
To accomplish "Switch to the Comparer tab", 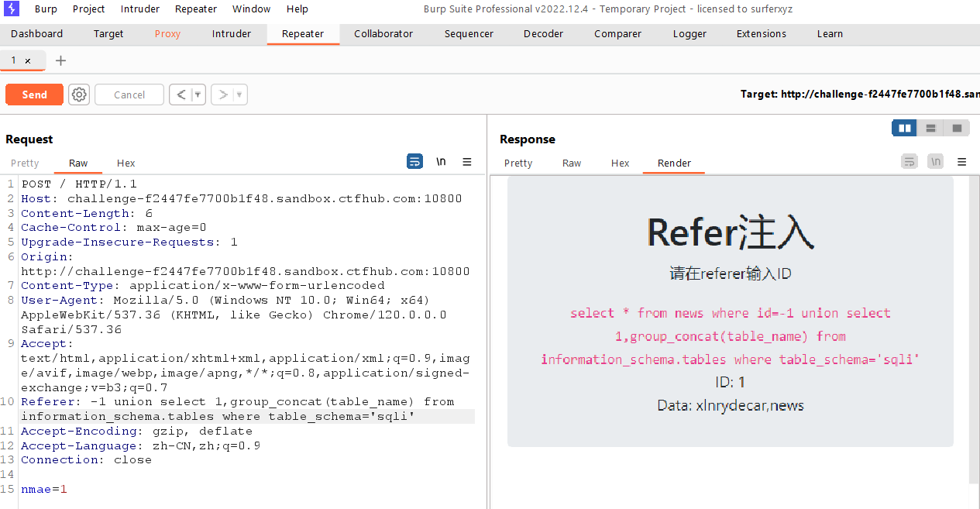I will [x=617, y=33].
